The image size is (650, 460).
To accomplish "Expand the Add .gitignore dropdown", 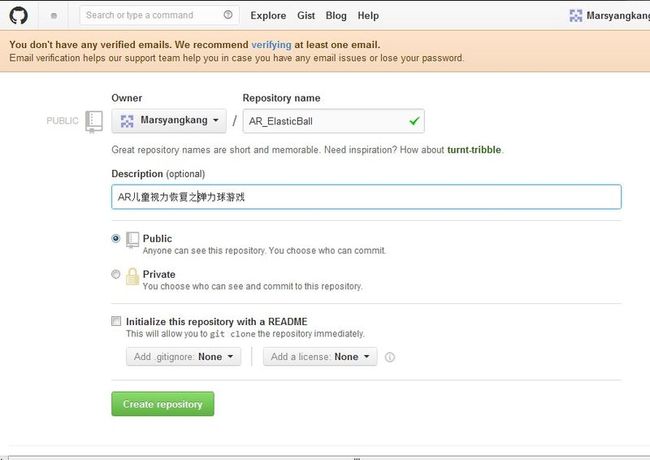I will [x=184, y=357].
